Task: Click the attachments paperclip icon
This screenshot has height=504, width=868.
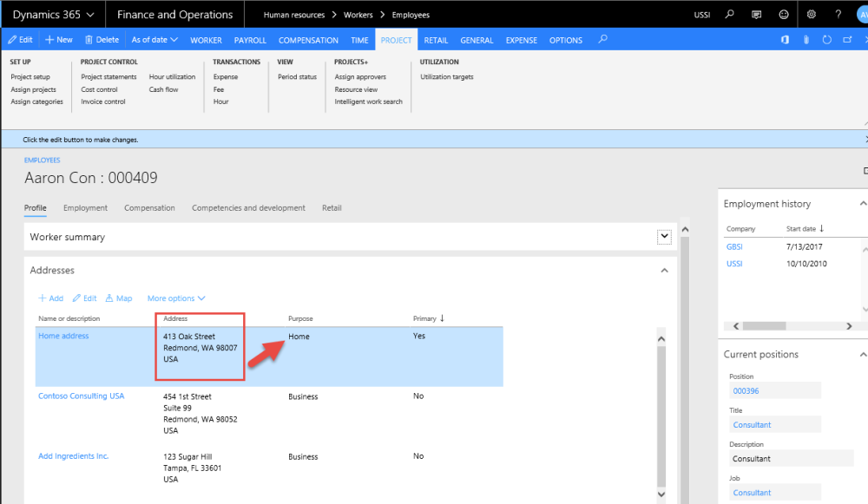Action: [806, 40]
